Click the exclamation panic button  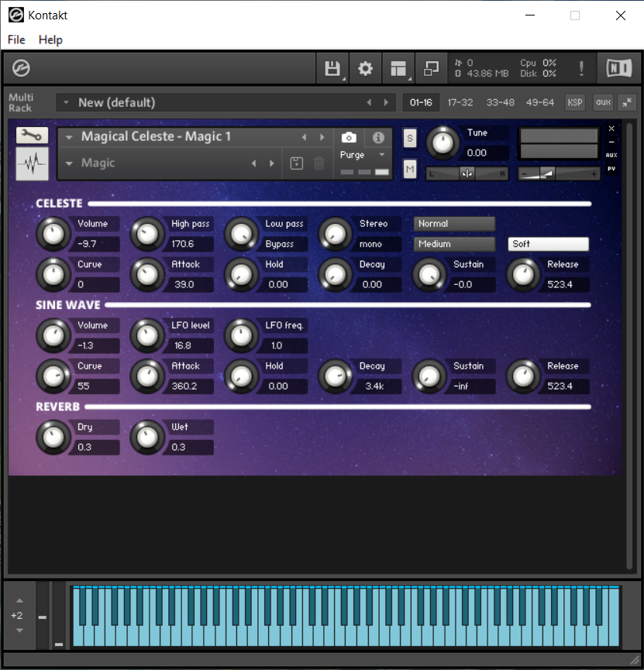[581, 68]
